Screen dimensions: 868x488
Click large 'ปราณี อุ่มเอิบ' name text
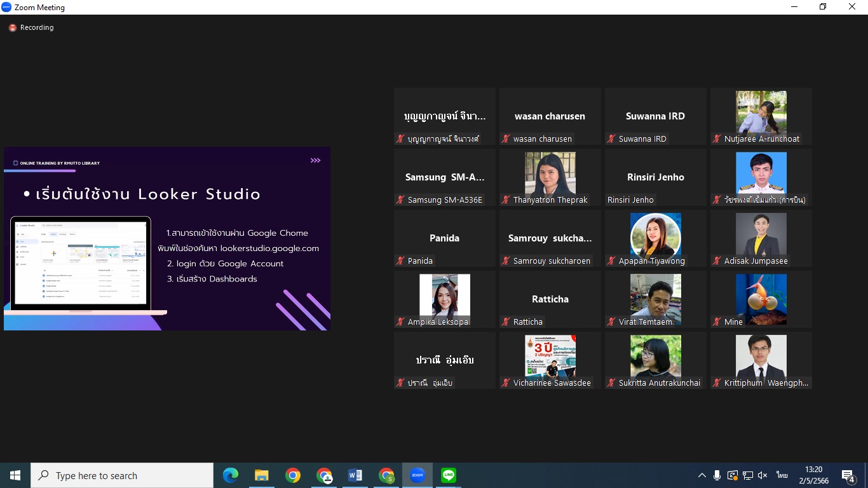pos(445,360)
